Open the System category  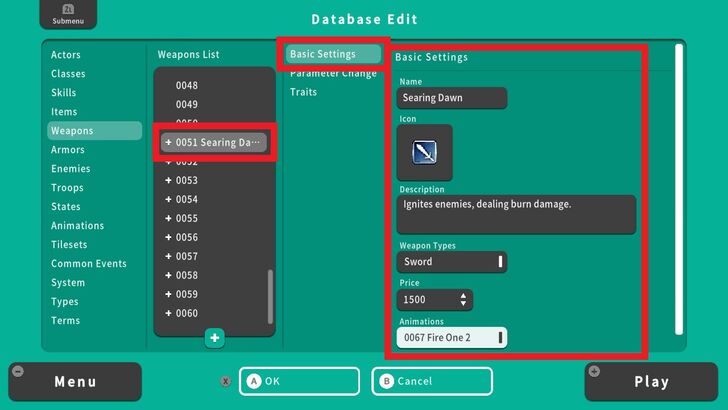[x=68, y=283]
